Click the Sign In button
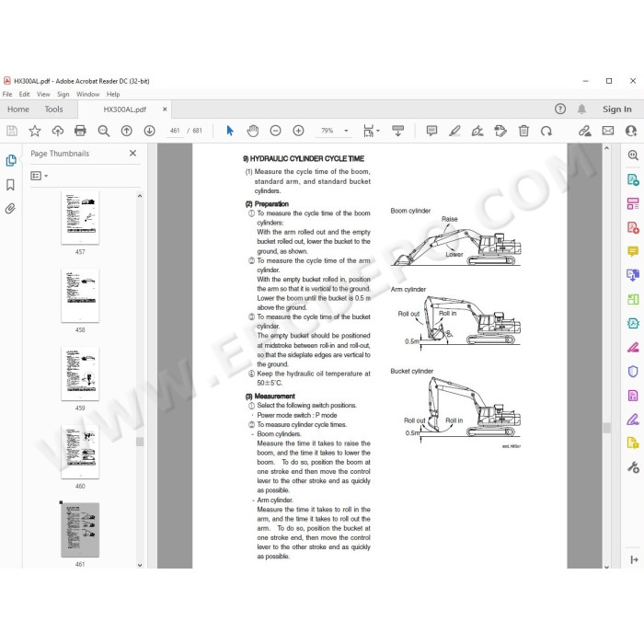This screenshot has height=644, width=644. [x=617, y=109]
